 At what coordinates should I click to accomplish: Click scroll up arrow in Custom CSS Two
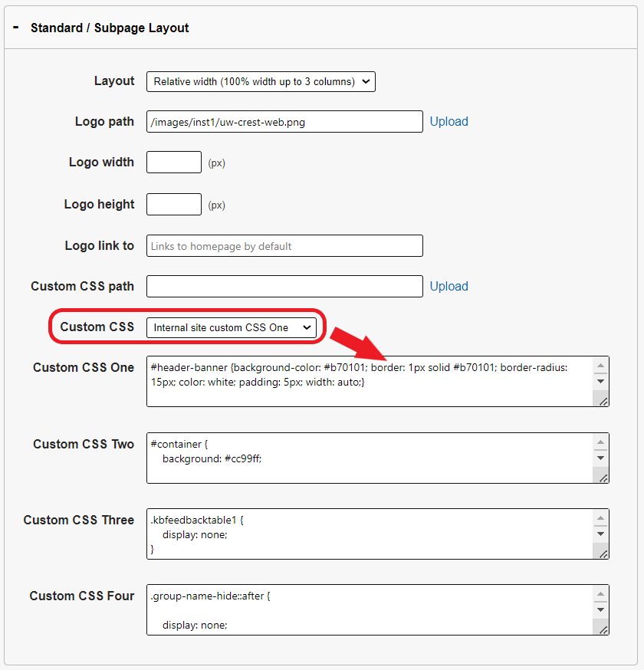click(x=600, y=442)
